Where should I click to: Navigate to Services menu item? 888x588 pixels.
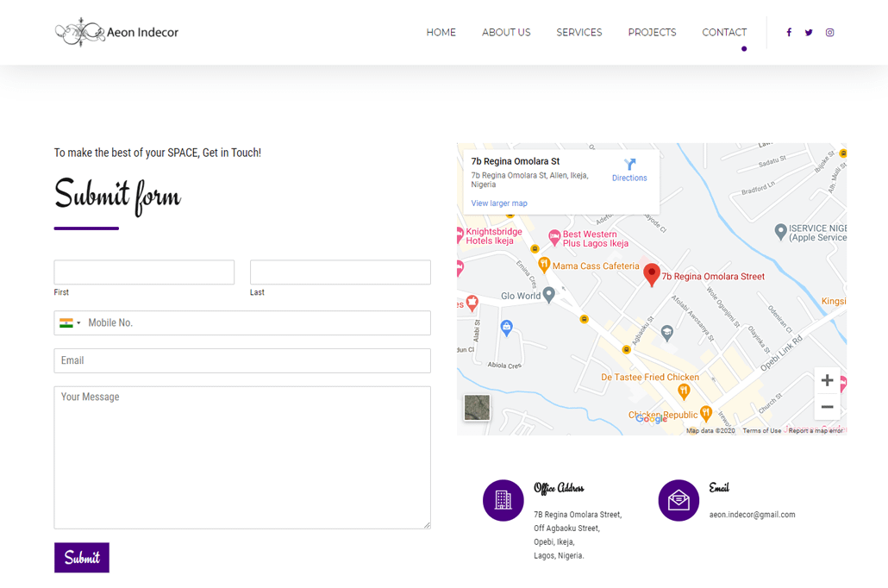(x=579, y=33)
